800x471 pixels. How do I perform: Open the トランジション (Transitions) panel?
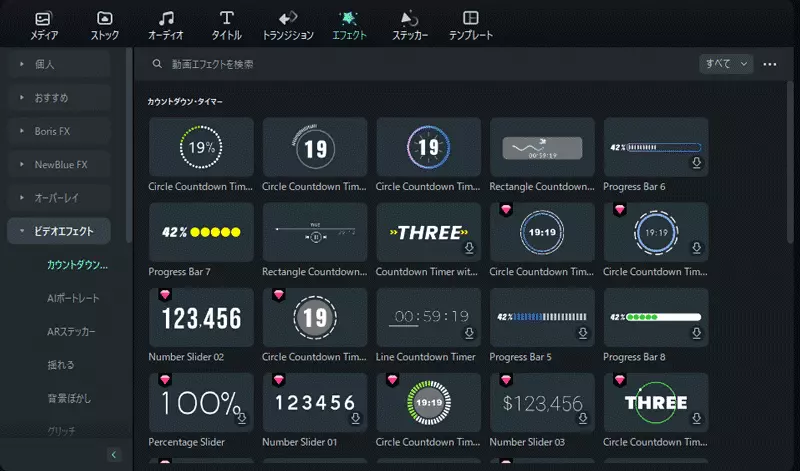288,25
